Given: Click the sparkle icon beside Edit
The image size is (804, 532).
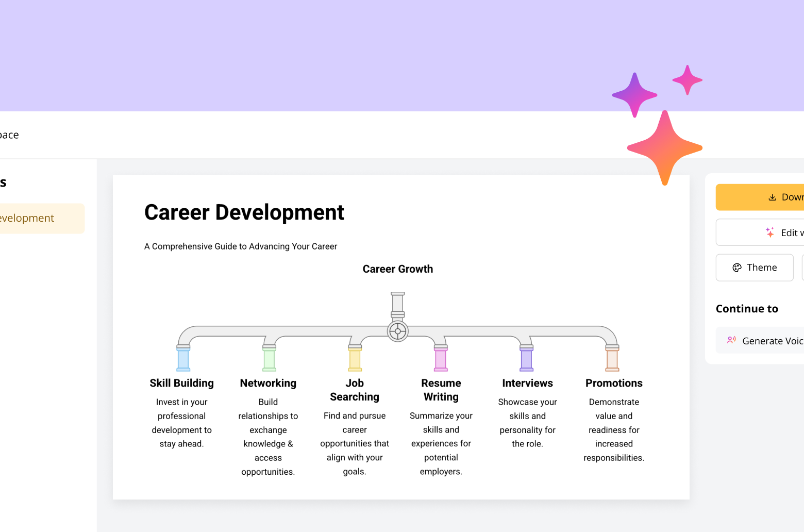Looking at the screenshot, I should click(x=770, y=232).
